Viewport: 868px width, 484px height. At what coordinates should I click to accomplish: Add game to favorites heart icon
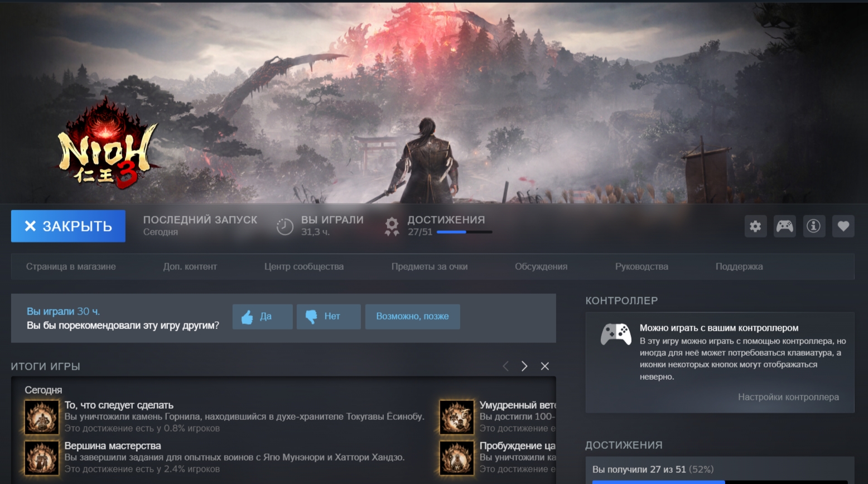843,226
